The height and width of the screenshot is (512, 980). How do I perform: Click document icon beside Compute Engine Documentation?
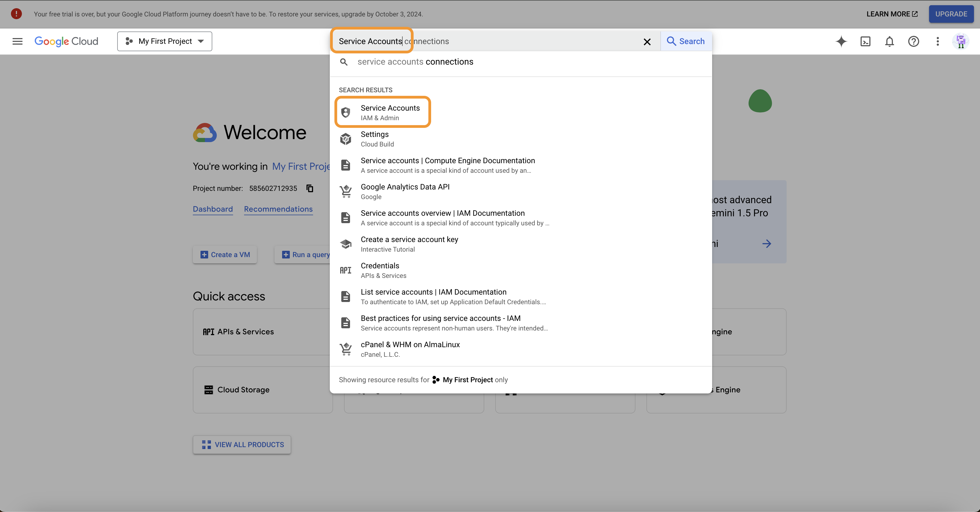point(345,165)
